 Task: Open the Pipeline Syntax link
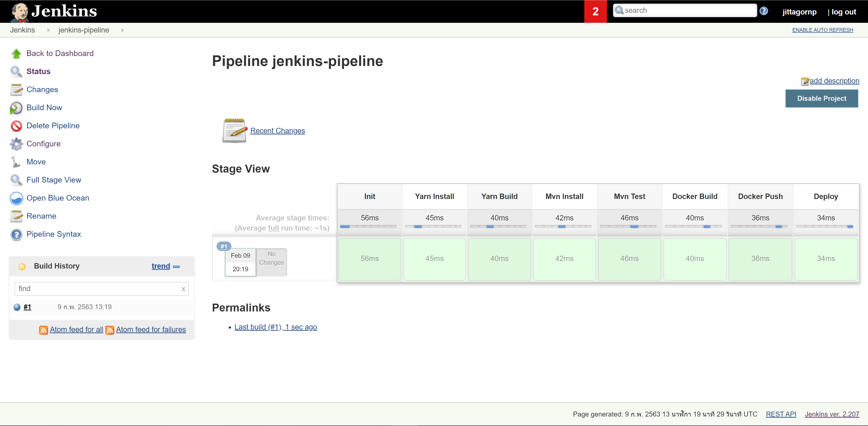coord(54,234)
